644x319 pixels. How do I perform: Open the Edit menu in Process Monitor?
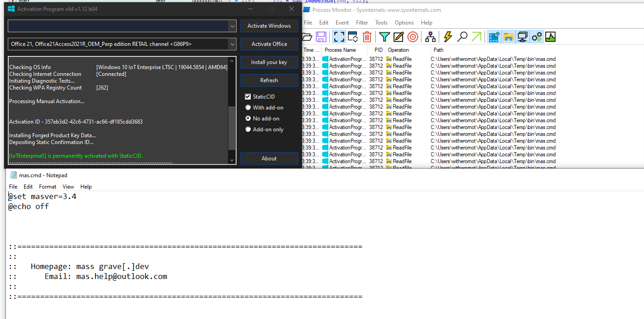[x=324, y=23]
